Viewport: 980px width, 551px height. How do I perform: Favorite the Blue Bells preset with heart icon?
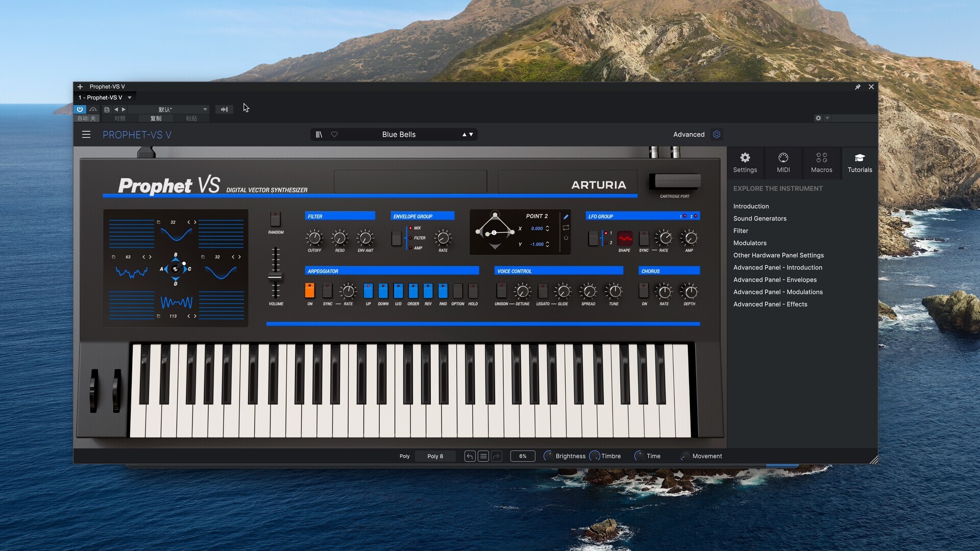tap(334, 135)
